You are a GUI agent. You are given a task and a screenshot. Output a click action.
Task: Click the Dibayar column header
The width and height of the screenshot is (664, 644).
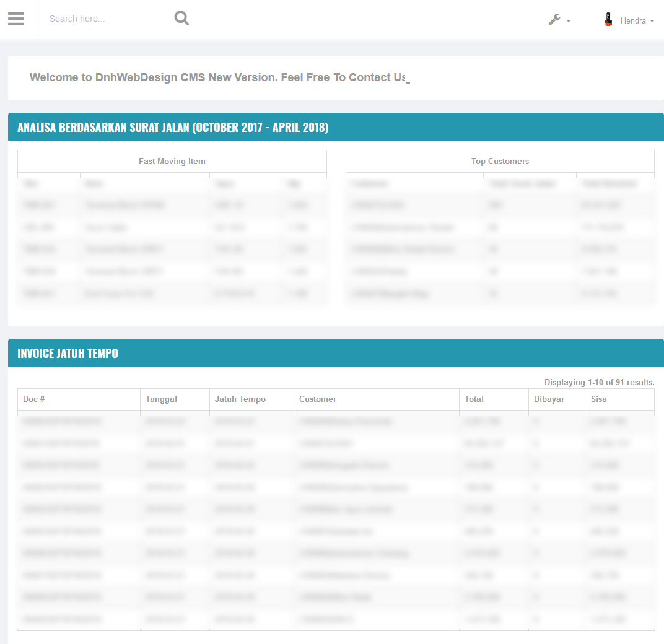[549, 399]
